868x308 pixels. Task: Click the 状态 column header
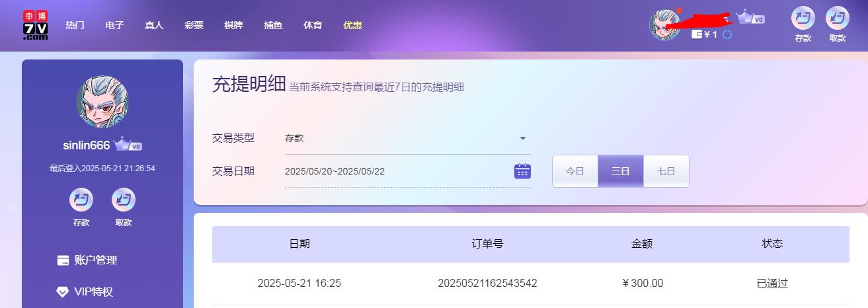coord(773,243)
